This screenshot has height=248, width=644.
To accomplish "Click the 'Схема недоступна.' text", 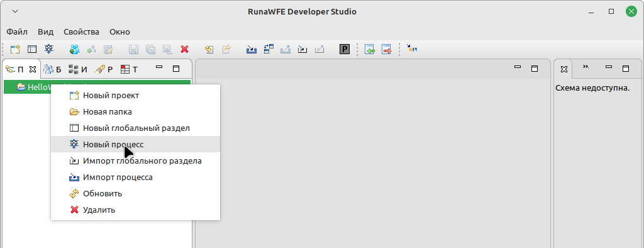I will coord(592,88).
